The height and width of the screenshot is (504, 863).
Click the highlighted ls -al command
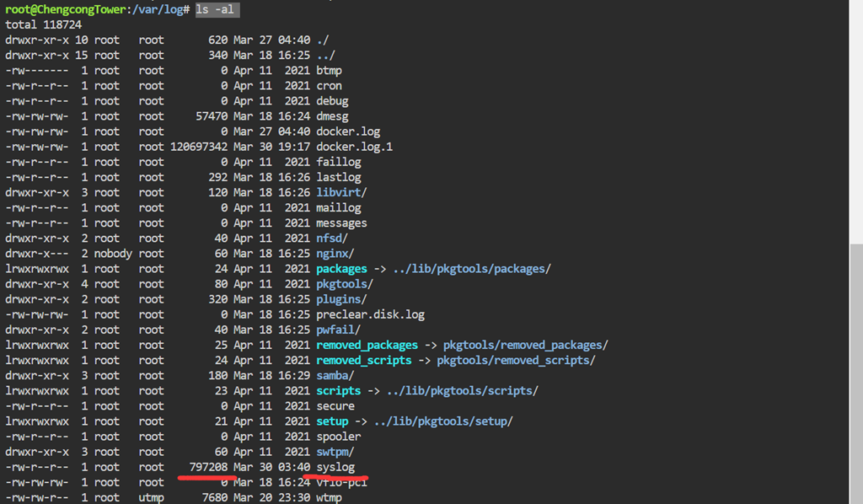point(217,9)
